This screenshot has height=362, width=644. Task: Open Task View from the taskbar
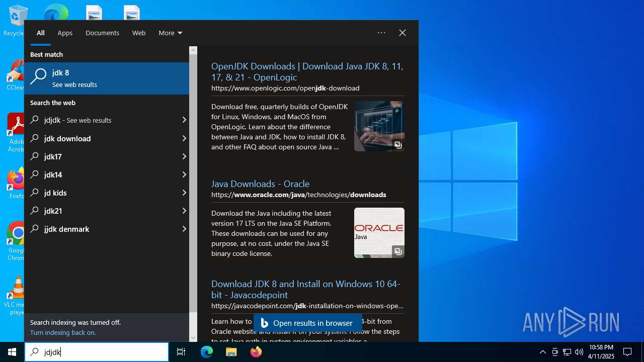pyautogui.click(x=181, y=352)
